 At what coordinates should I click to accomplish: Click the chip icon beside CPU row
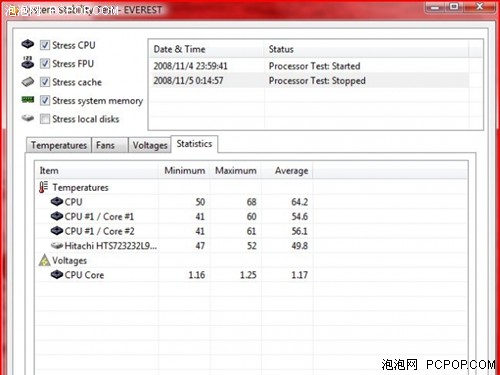(57, 202)
